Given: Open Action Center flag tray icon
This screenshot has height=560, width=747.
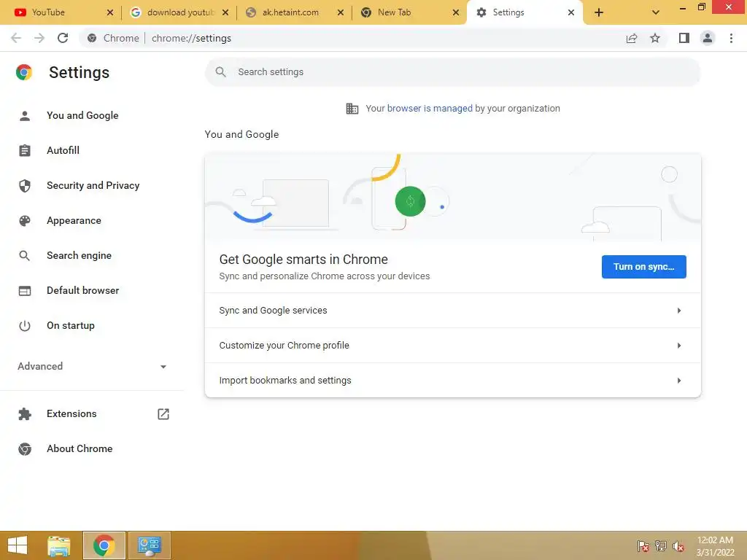Looking at the screenshot, I should [643, 546].
